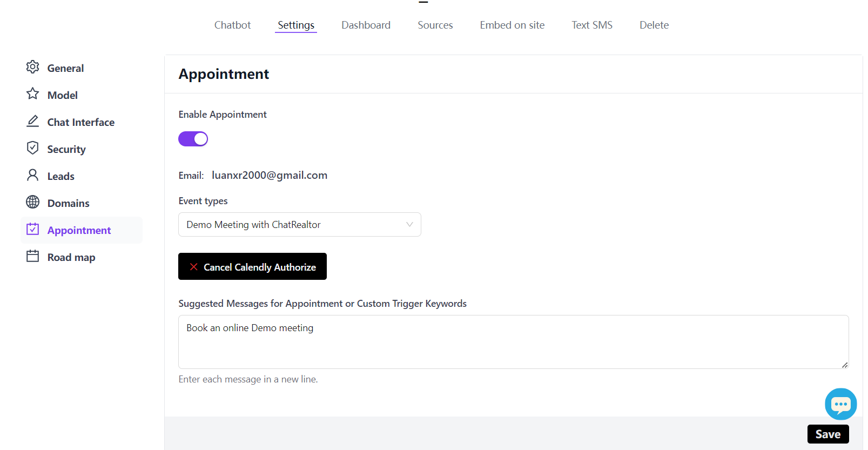This screenshot has width=868, height=450.
Task: Click the Road map calendar icon
Action: tap(32, 256)
